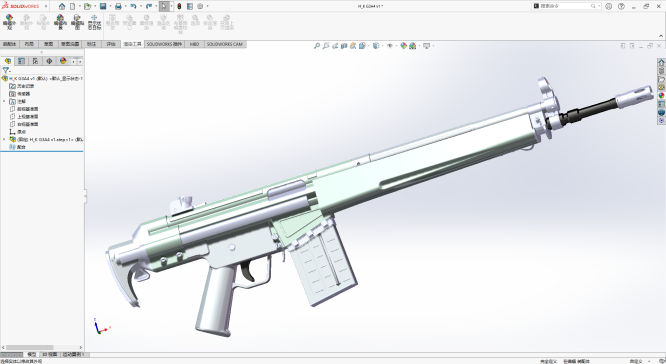Open the SOLIDWORKS add-ins ribbon tab
Image resolution: width=666 pixels, height=364 pixels.
164,44
